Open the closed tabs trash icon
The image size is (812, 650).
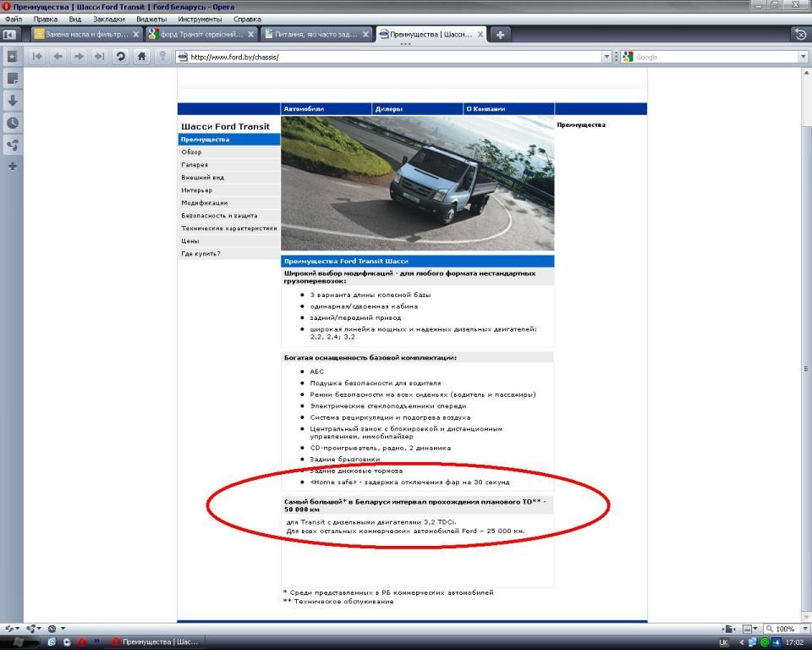[800, 35]
